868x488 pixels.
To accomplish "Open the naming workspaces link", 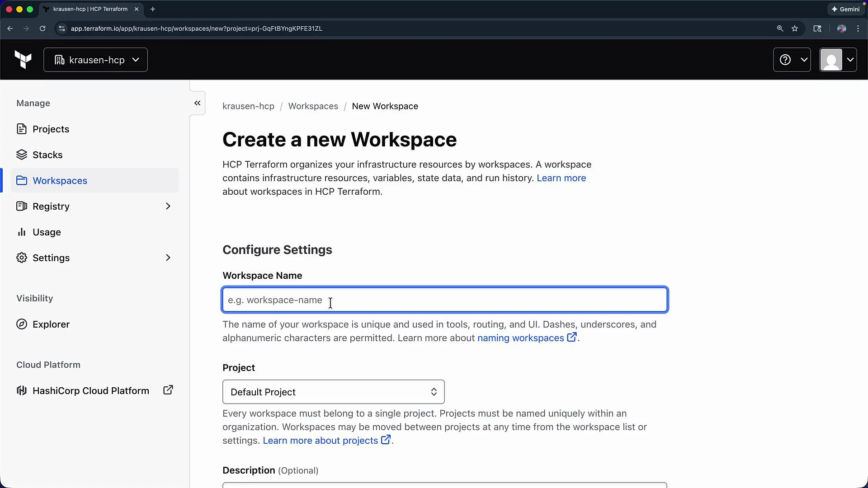I will click(x=527, y=338).
